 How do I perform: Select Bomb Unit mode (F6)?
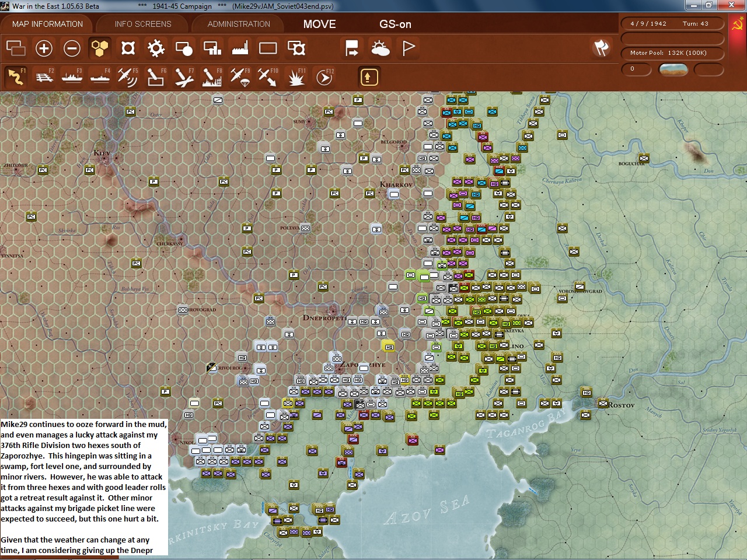pos(156,77)
